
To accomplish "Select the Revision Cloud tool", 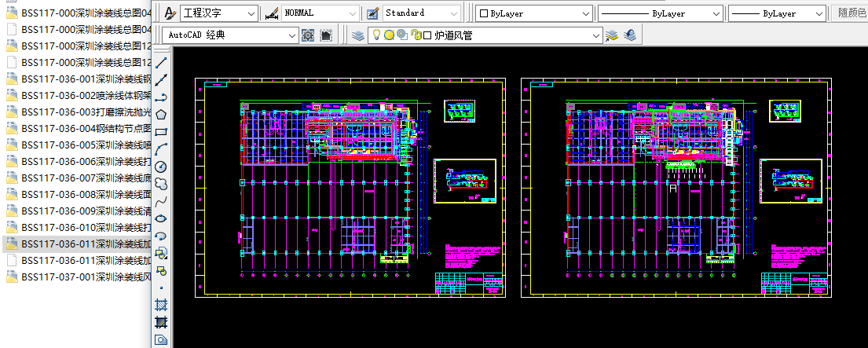I will pos(161,184).
